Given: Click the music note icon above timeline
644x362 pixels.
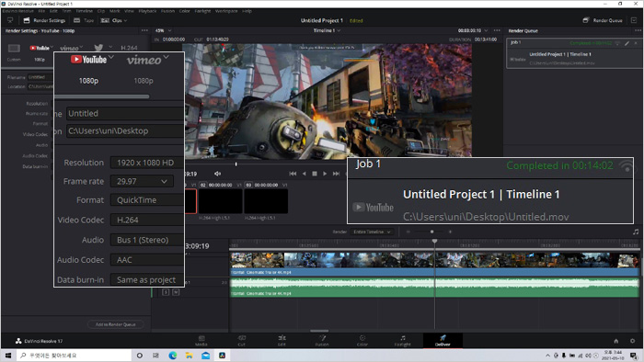Looking at the screenshot, I should pyautogui.click(x=636, y=232).
